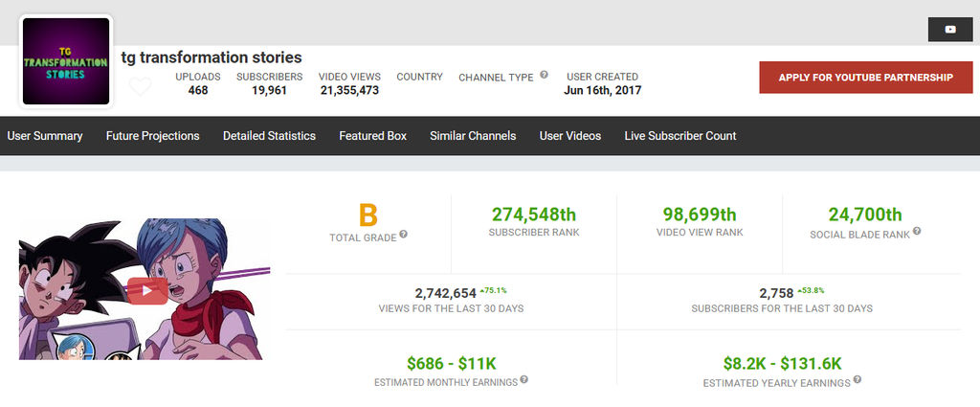Click the subscriber rank 274,548th
980x407 pixels.
point(534,215)
